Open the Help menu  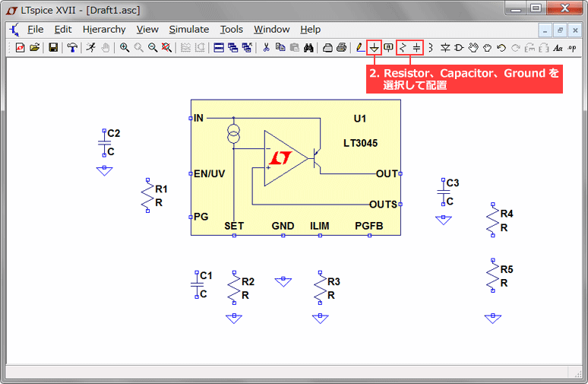(310, 30)
